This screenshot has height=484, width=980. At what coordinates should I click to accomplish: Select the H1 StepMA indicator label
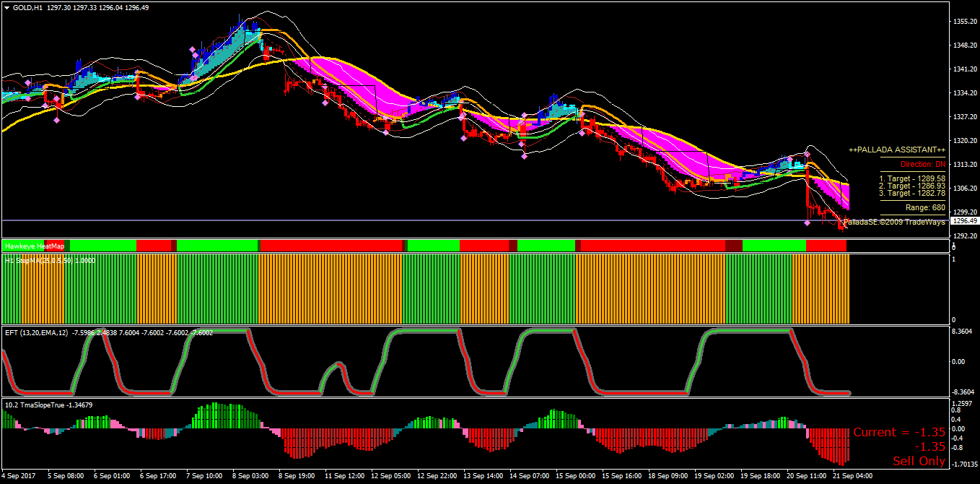pyautogui.click(x=49, y=260)
